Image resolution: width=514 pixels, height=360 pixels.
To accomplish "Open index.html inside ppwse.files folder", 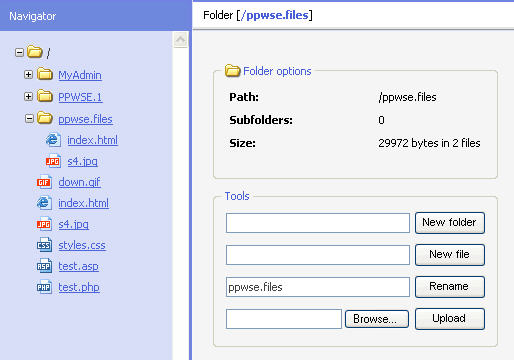I will pyautogui.click(x=92, y=140).
